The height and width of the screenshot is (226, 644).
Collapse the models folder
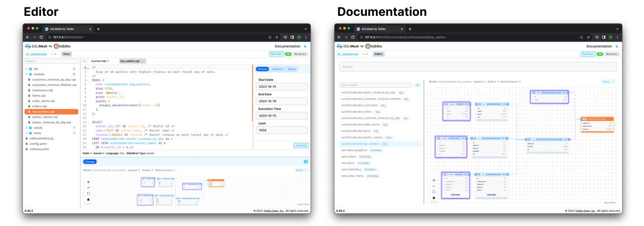point(39,74)
